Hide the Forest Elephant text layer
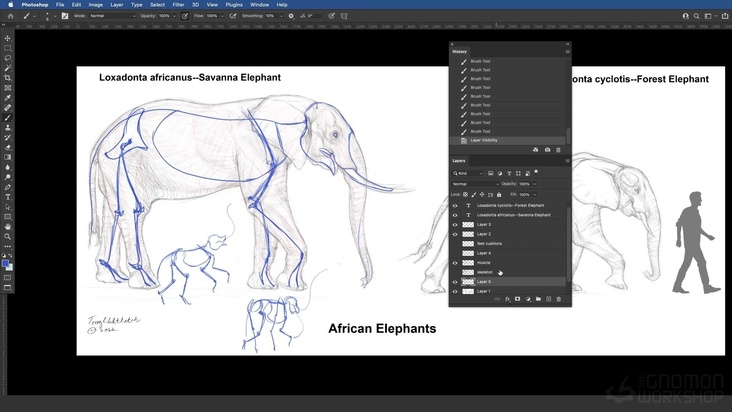Viewport: 732px width, 412px height. click(455, 205)
